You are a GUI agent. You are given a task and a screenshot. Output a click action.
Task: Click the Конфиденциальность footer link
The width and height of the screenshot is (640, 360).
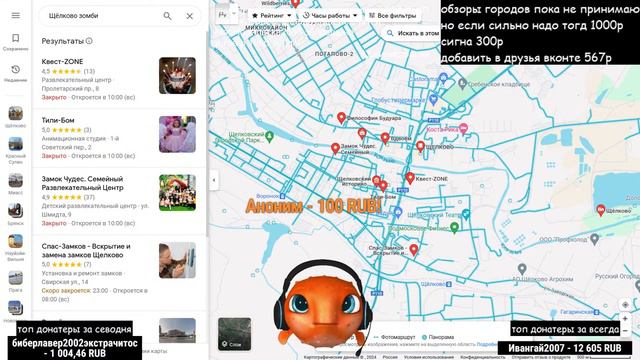pos(482,357)
